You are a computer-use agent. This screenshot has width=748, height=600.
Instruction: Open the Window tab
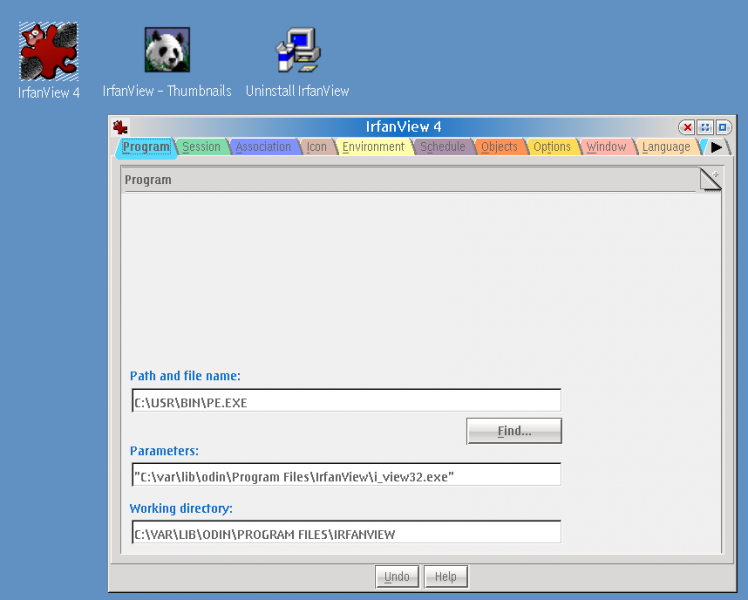[x=606, y=147]
